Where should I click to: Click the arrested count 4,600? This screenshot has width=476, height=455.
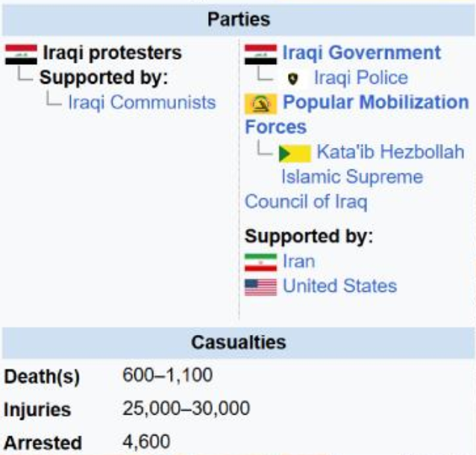click(x=145, y=441)
